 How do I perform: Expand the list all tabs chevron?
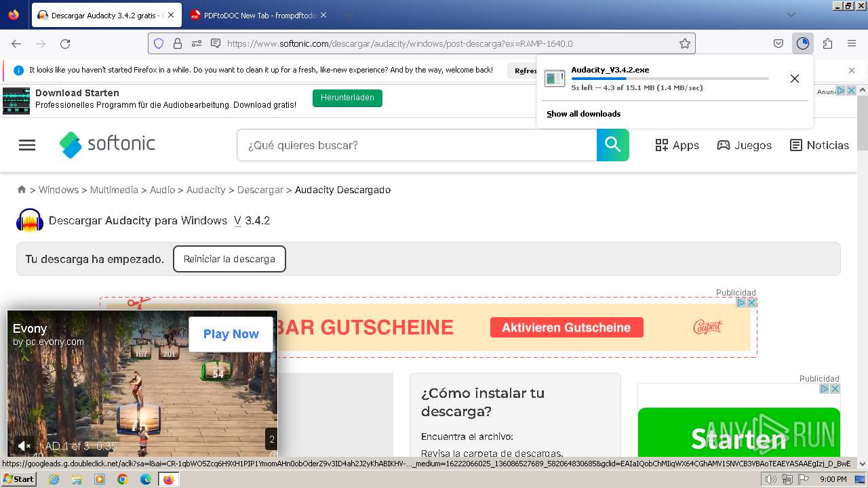tap(791, 15)
